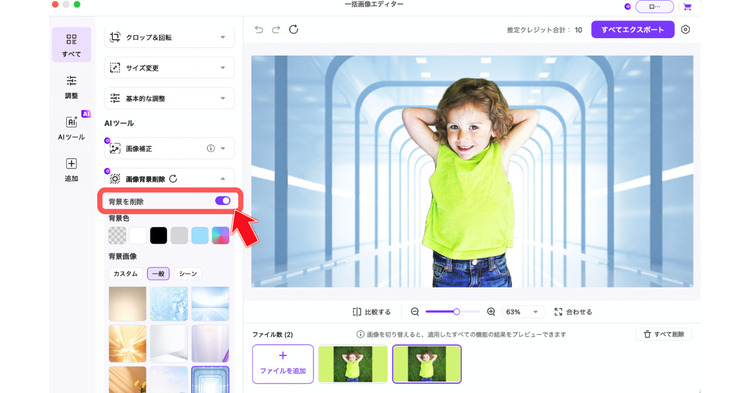The image size is (750, 393).
Task: Choose the yellow flower background image
Action: click(128, 380)
